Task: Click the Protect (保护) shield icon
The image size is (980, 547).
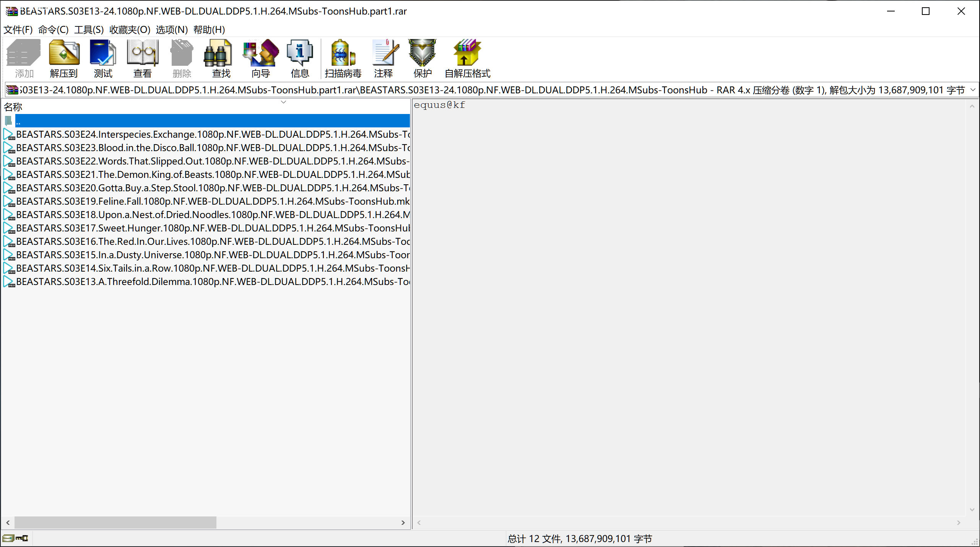Action: [x=423, y=58]
